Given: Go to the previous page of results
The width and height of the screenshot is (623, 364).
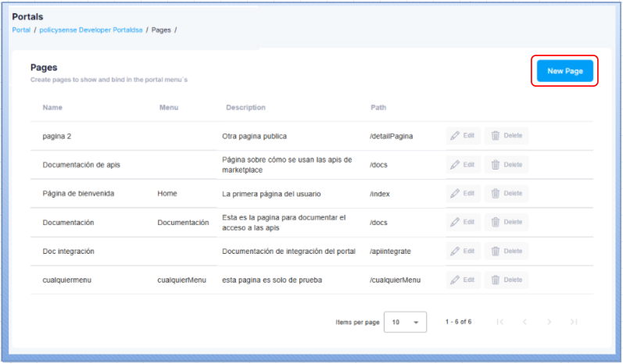Looking at the screenshot, I should (x=525, y=322).
